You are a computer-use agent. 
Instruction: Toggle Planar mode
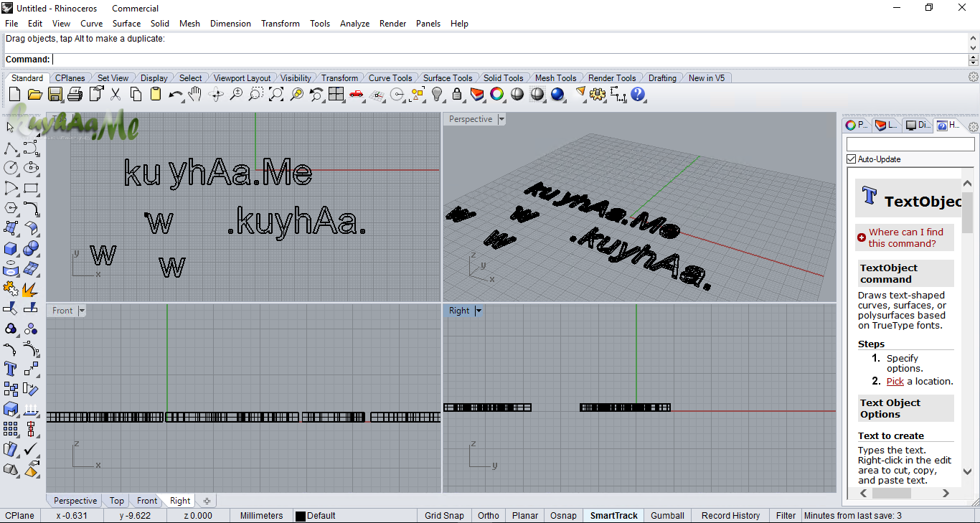pyautogui.click(x=525, y=515)
